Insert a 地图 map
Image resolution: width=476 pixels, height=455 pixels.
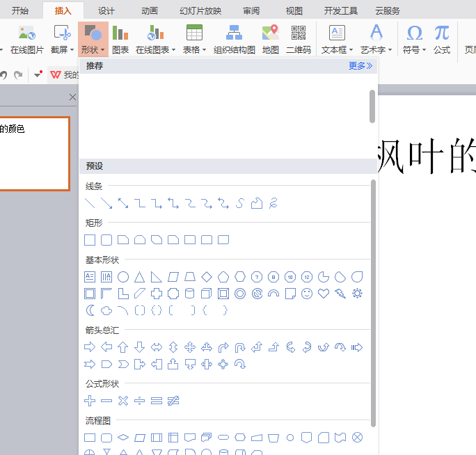271,40
